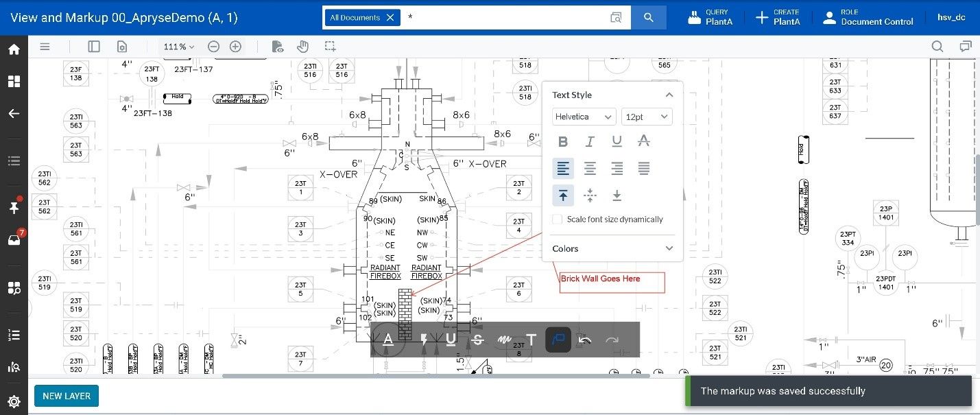Viewport: 980px width, 415px height.
Task: Open the Helvetica font dropdown
Action: point(584,117)
